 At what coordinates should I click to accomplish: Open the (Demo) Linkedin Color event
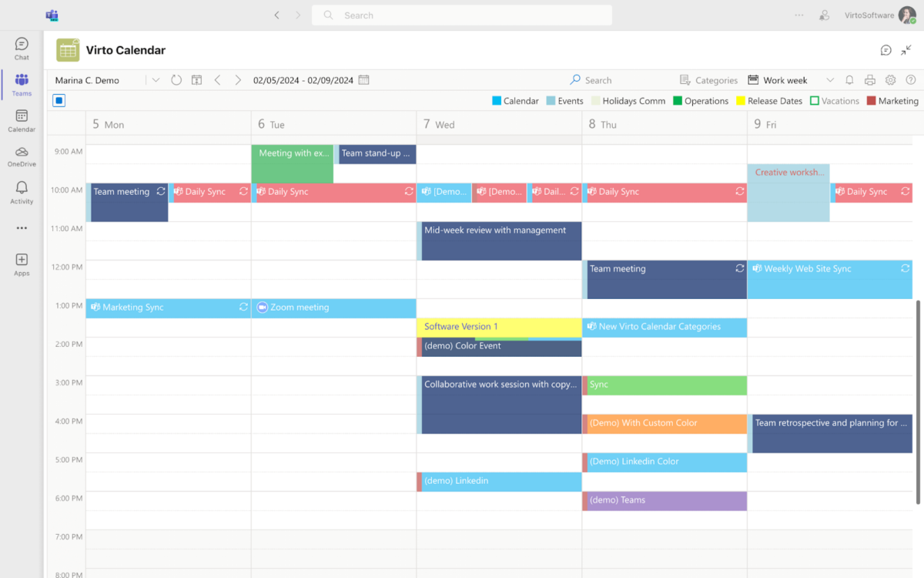pyautogui.click(x=665, y=462)
